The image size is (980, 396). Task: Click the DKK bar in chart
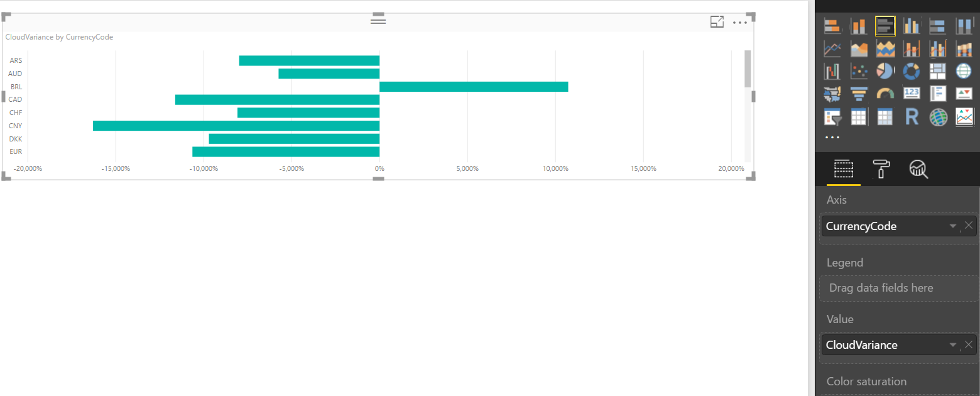(x=294, y=139)
